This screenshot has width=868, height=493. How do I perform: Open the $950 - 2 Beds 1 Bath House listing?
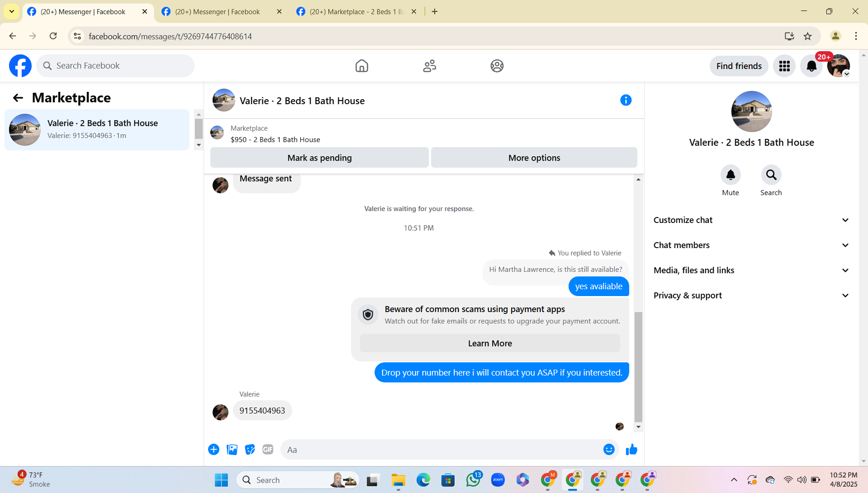click(x=275, y=139)
